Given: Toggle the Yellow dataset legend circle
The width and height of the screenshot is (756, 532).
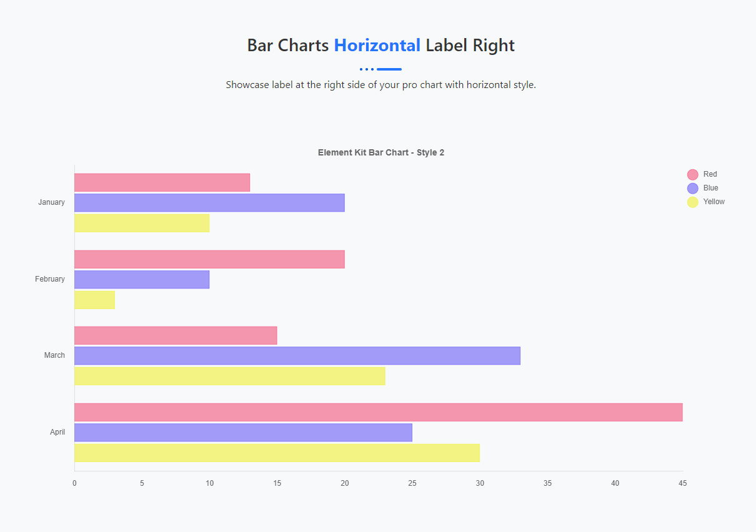Looking at the screenshot, I should (x=692, y=202).
